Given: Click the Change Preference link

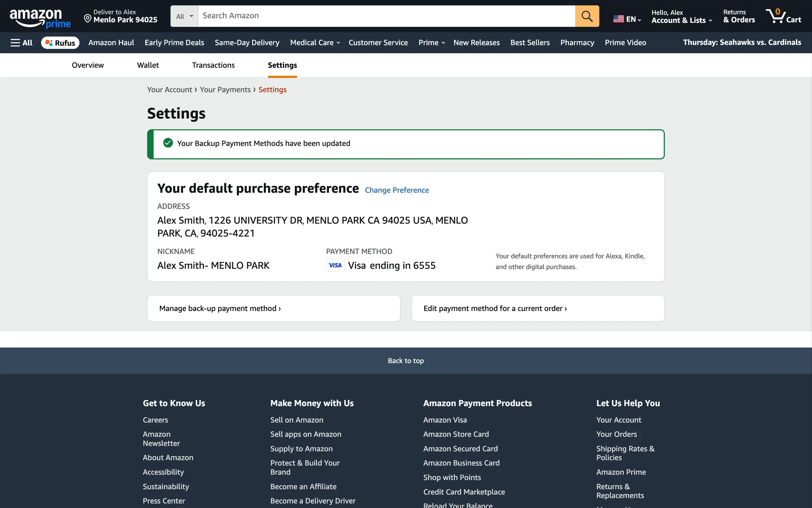Looking at the screenshot, I should [x=396, y=190].
